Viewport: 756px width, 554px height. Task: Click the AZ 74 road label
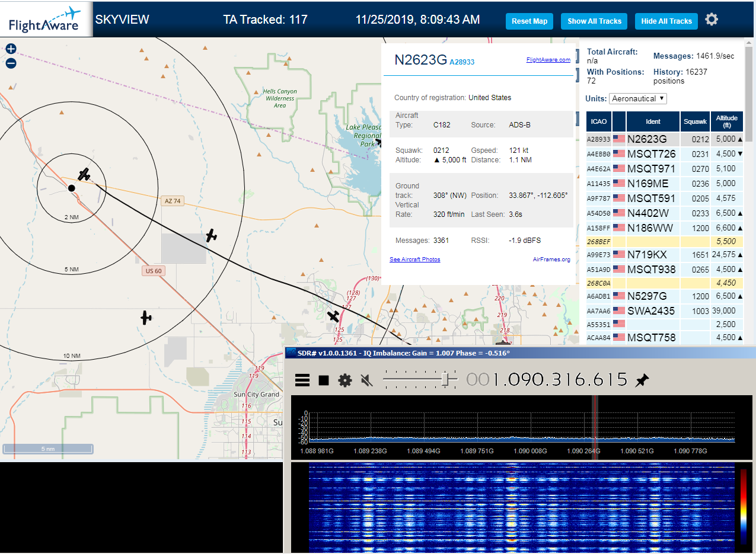(171, 201)
